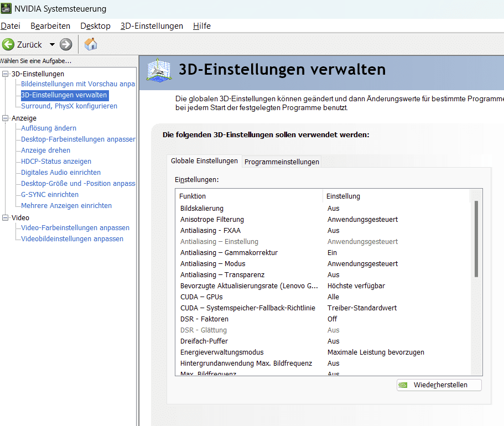This screenshot has height=426, width=504.
Task: Click the Anwendungsgesteuert value for Anisotrope Filterung
Action: (x=362, y=220)
